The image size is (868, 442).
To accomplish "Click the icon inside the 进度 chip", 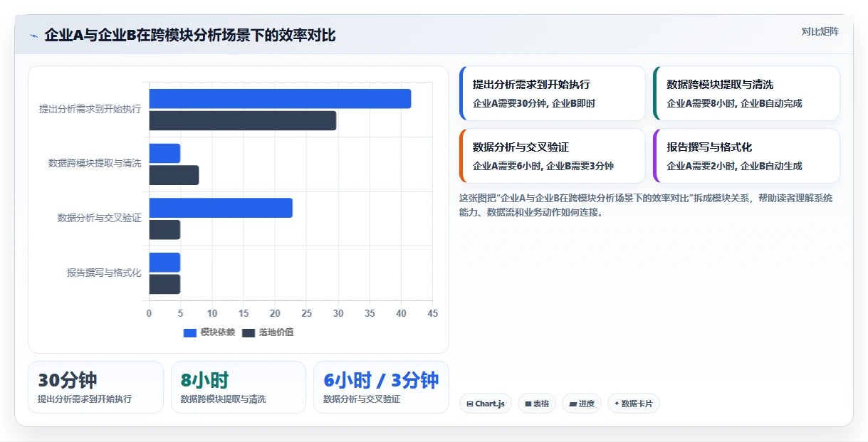I will 573,404.
